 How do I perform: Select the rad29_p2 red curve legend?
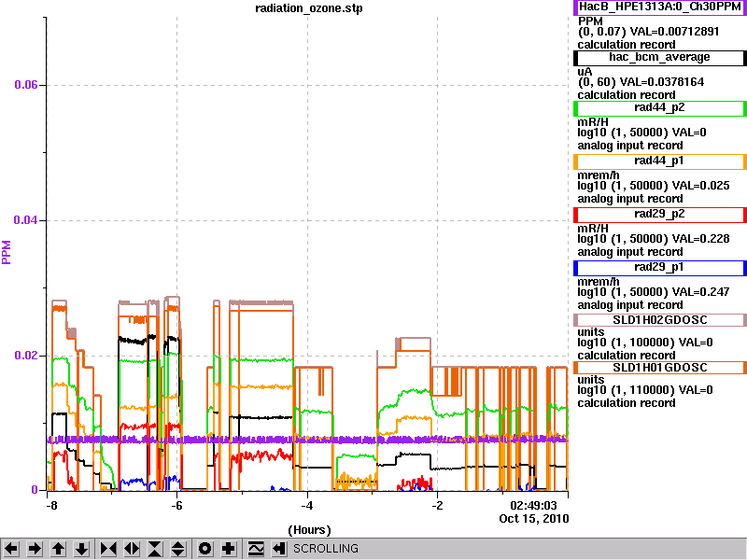click(x=660, y=215)
